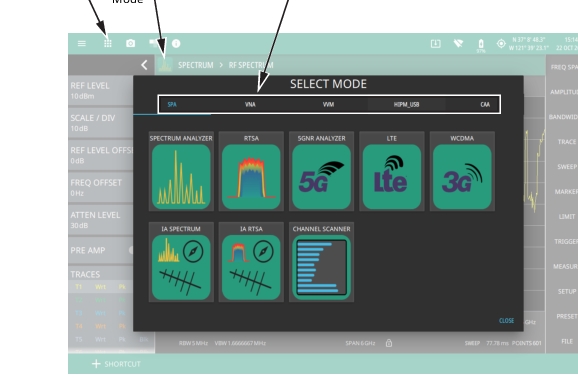Switch to the VNA tab
Image resolution: width=578 pixels, height=379 pixels.
point(250,104)
